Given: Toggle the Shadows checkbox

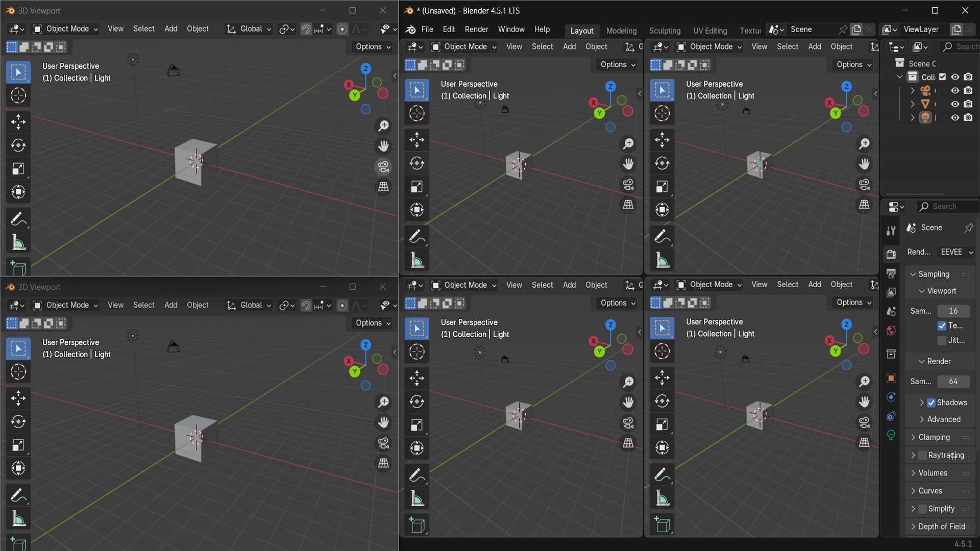Looking at the screenshot, I should pos(932,403).
